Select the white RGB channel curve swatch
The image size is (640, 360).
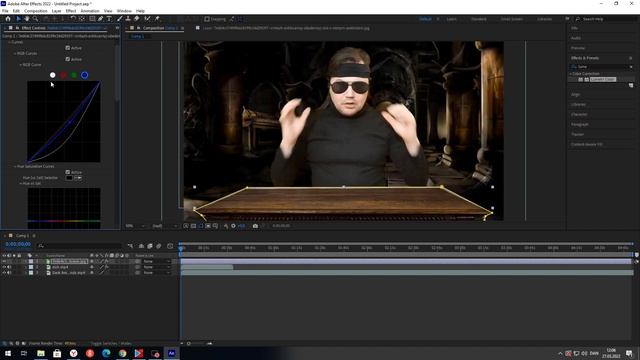[53, 75]
